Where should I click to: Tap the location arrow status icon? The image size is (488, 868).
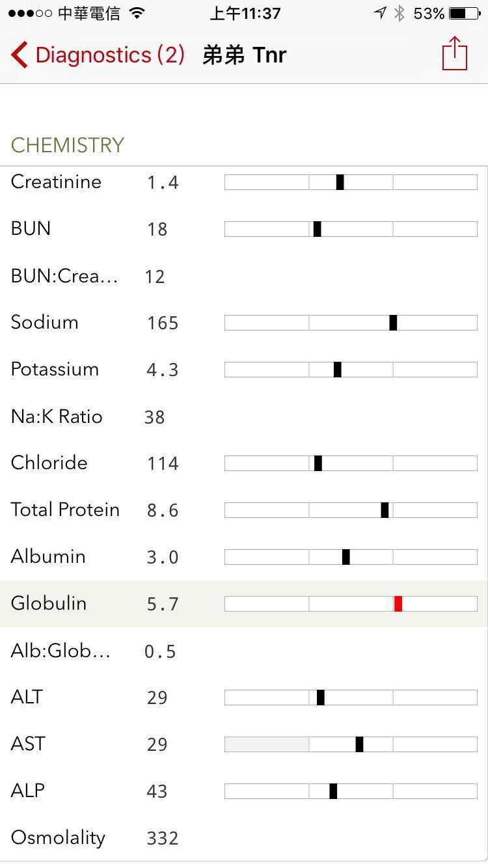[380, 14]
